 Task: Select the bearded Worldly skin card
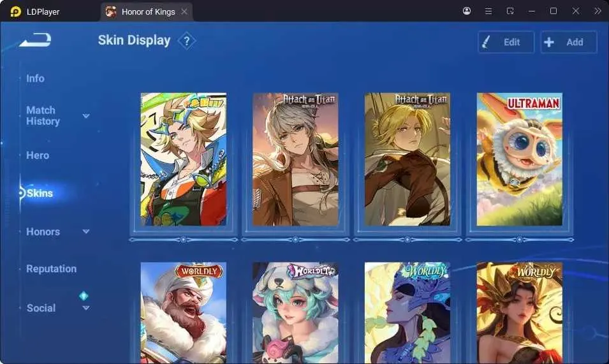[183, 313]
